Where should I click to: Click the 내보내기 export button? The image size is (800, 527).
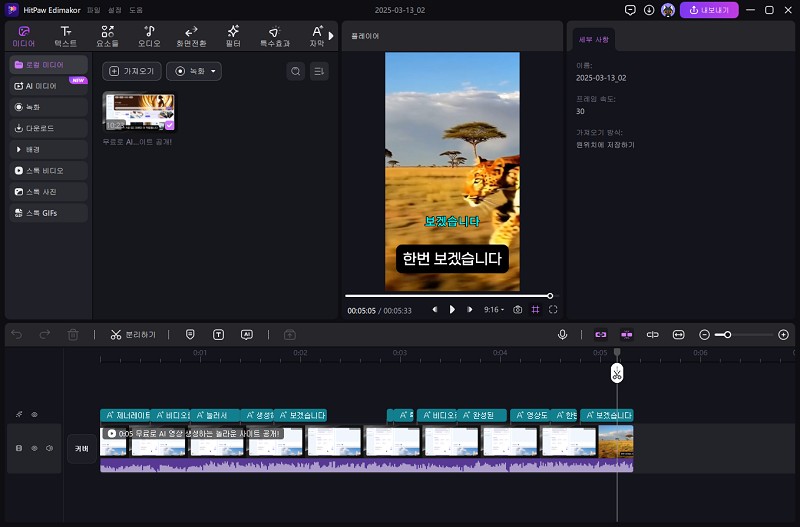[x=709, y=10]
